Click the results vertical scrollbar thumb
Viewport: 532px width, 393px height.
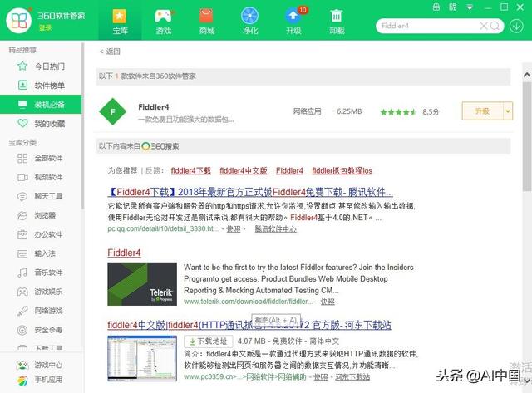click(527, 135)
